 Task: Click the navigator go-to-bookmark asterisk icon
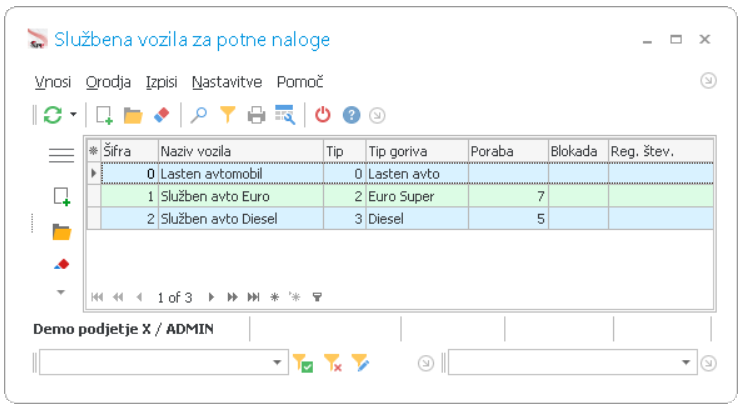click(295, 297)
